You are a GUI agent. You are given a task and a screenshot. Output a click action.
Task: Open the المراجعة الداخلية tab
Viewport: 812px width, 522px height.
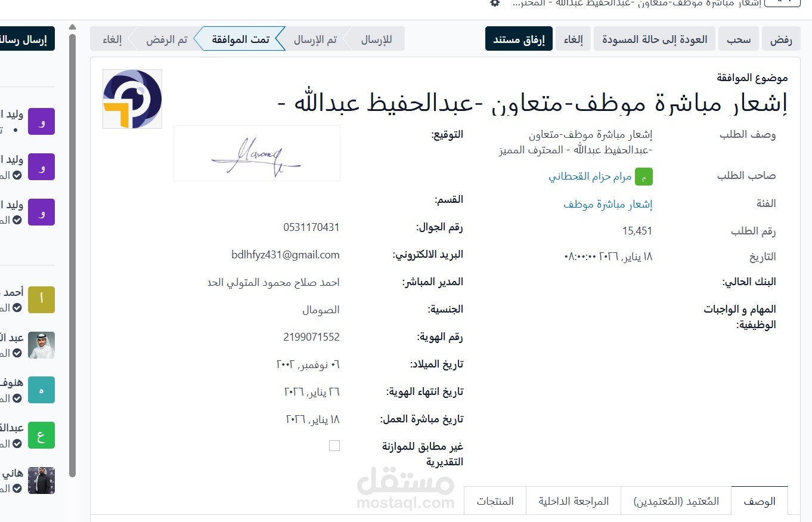(x=574, y=501)
